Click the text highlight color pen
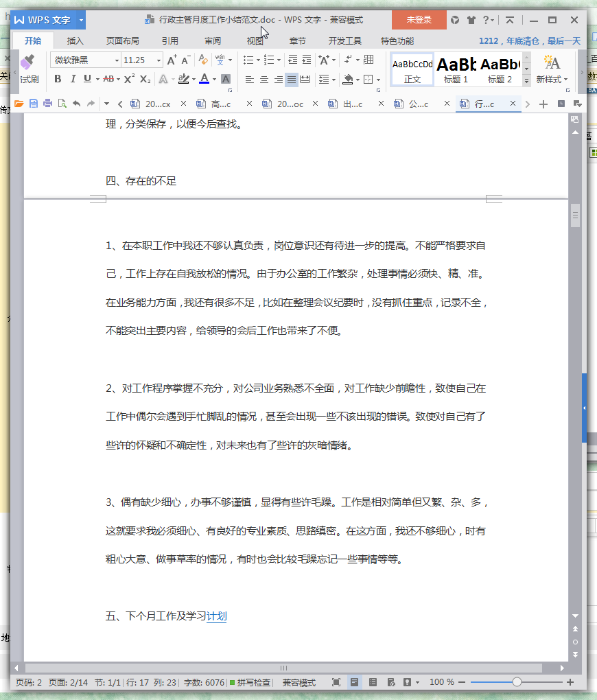The width and height of the screenshot is (597, 700). coord(183,79)
